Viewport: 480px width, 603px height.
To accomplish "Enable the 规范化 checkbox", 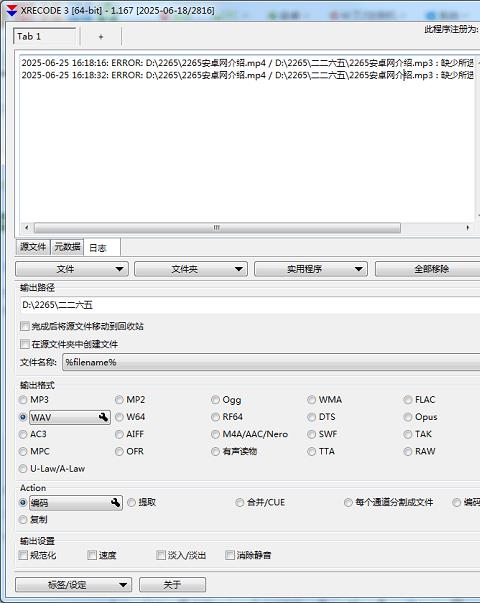I will click(x=23, y=555).
